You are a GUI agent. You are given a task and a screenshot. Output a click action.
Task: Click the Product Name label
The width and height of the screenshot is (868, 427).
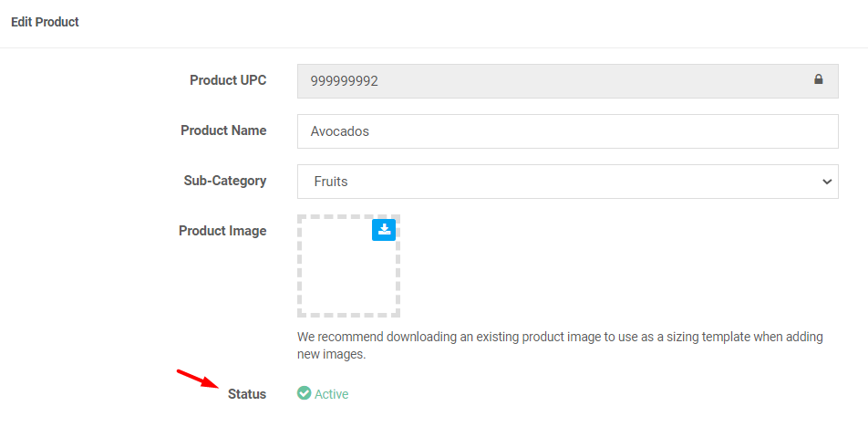coord(223,130)
